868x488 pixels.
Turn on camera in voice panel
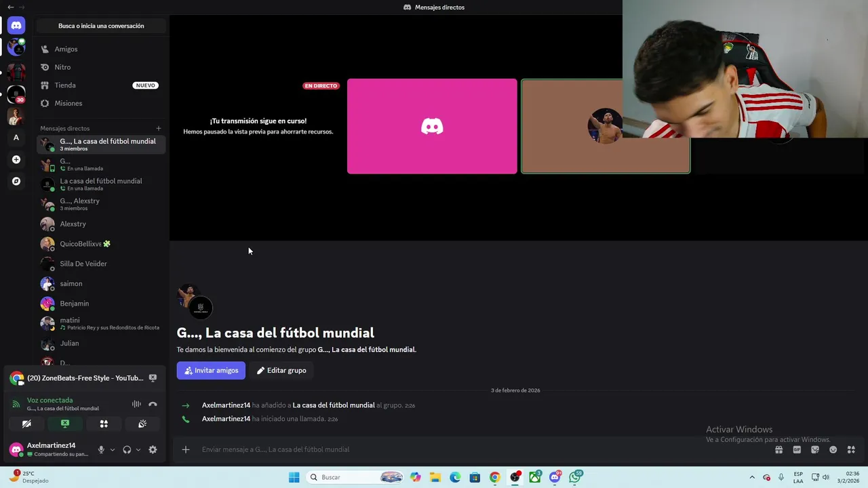(x=26, y=424)
